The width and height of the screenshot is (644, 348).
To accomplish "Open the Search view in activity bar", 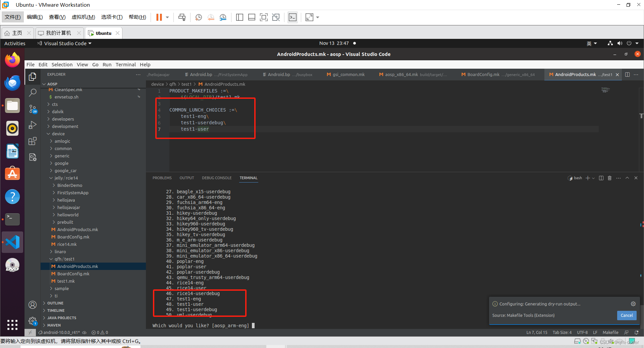I will click(x=33, y=93).
